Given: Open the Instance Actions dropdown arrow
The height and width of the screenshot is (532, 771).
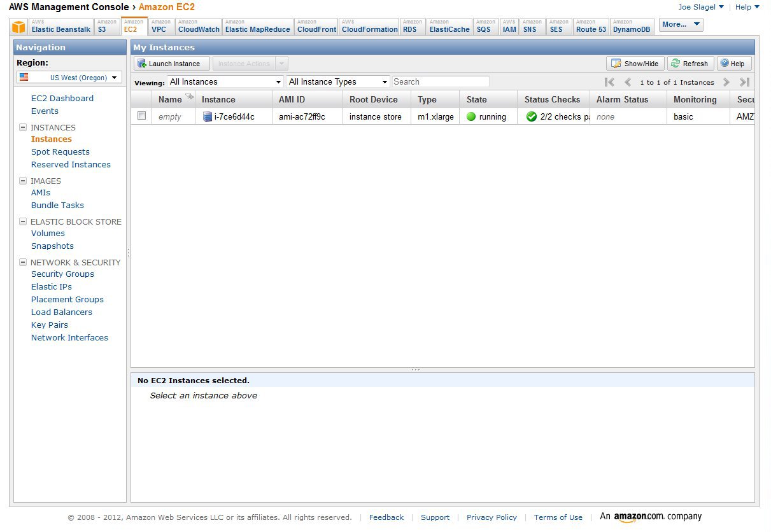Looking at the screenshot, I should (x=282, y=63).
